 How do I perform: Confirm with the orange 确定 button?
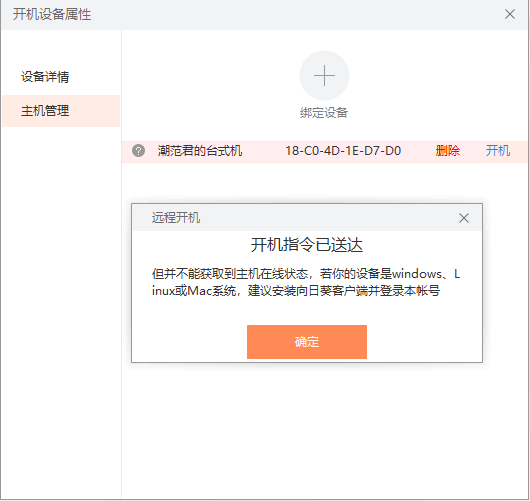tap(307, 342)
